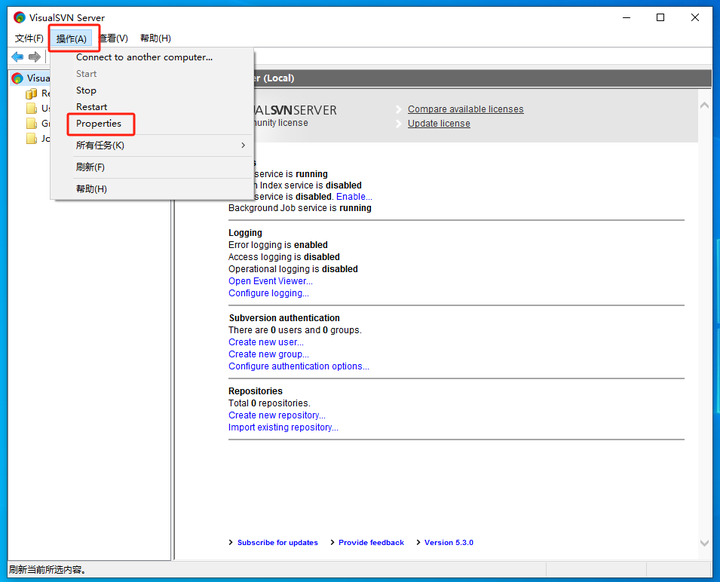Click the Logging section heading
720x582 pixels.
pyautogui.click(x=245, y=233)
